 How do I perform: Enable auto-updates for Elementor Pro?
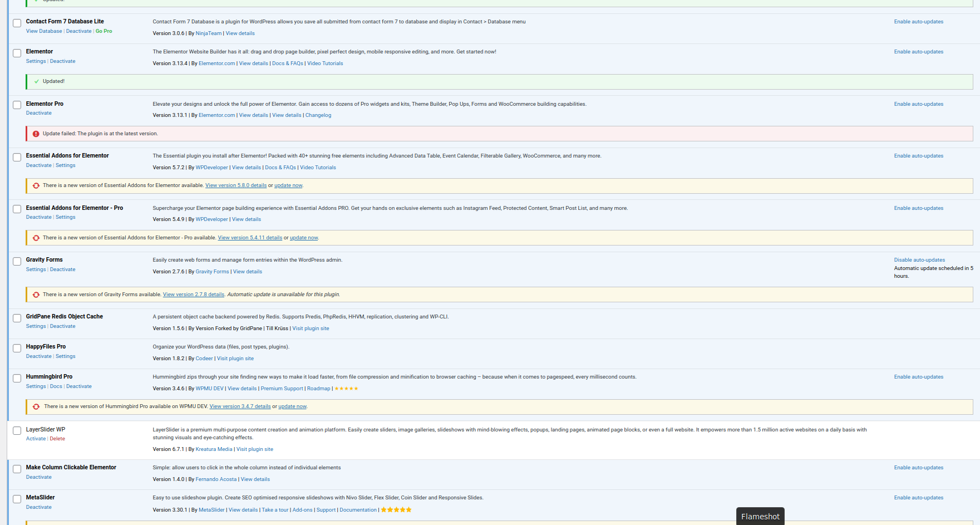[x=918, y=104]
